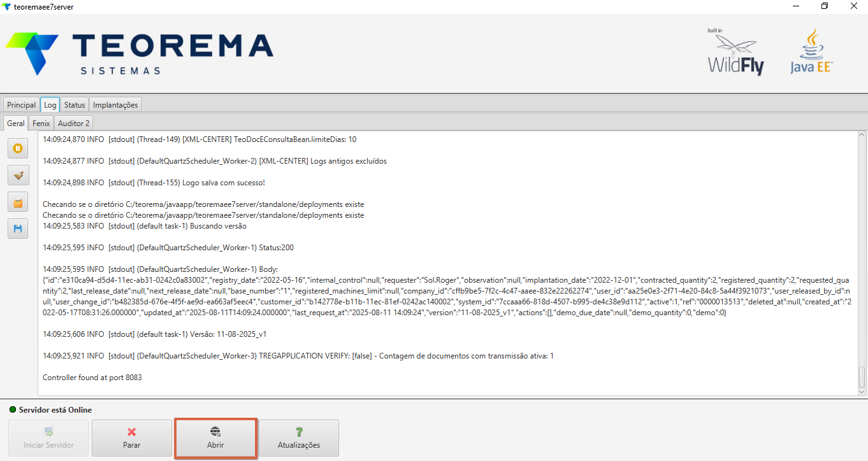The width and height of the screenshot is (868, 461).
Task: Click the 'Versão: 11-08-2025_v1' log line
Action: 154,334
